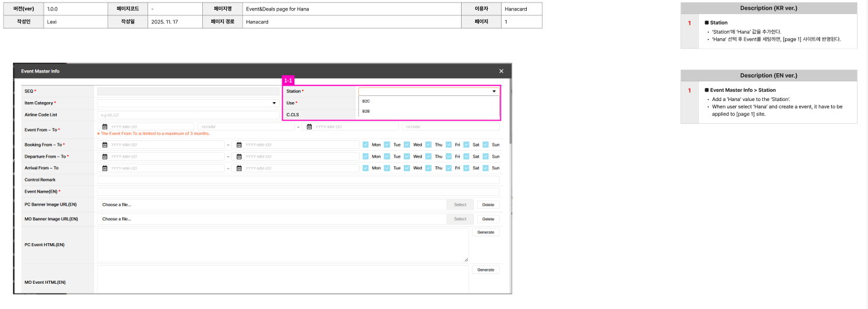Expand the Item Category dropdown

click(x=274, y=103)
